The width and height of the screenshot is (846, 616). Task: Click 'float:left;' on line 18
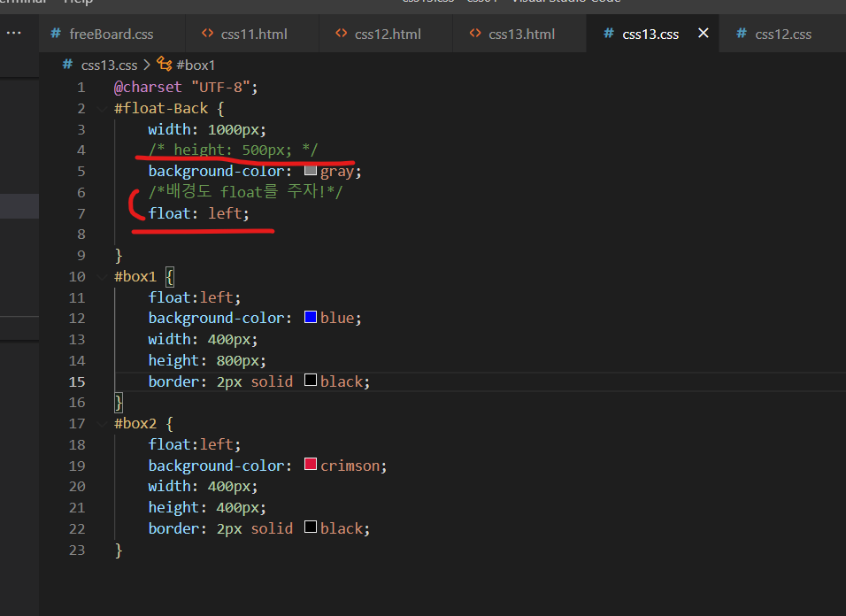pos(195,444)
